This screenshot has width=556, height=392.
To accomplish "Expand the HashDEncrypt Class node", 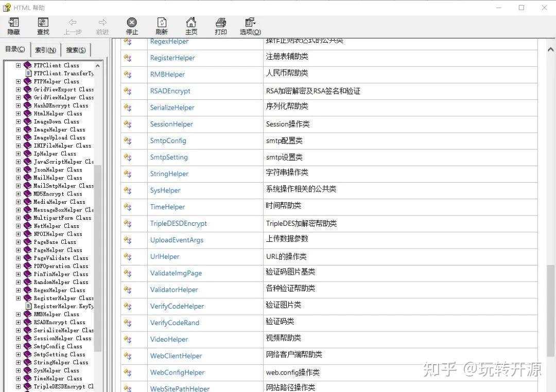I will pyautogui.click(x=18, y=105).
